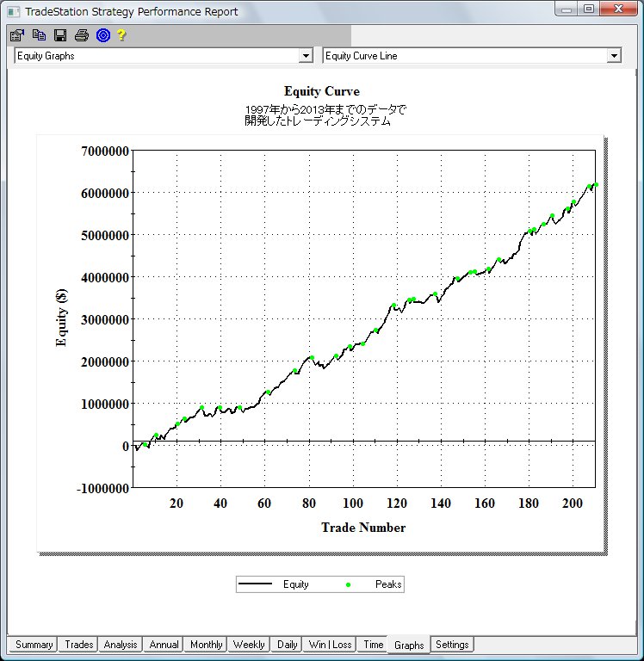644x661 pixels.
Task: Click the copy icon in the toolbar
Action: (x=39, y=35)
